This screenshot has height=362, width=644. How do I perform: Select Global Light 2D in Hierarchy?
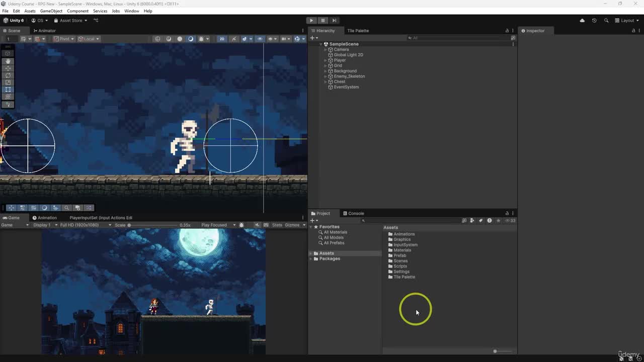tap(348, 55)
